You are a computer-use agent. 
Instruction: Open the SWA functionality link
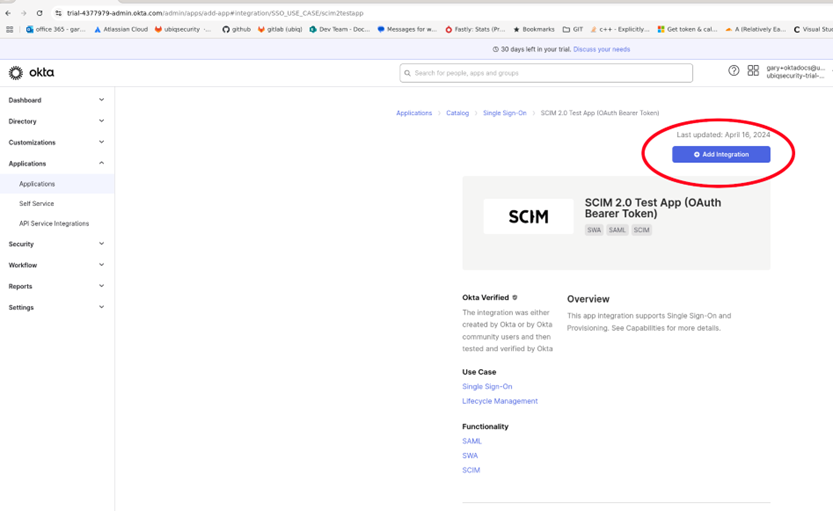[x=470, y=456]
